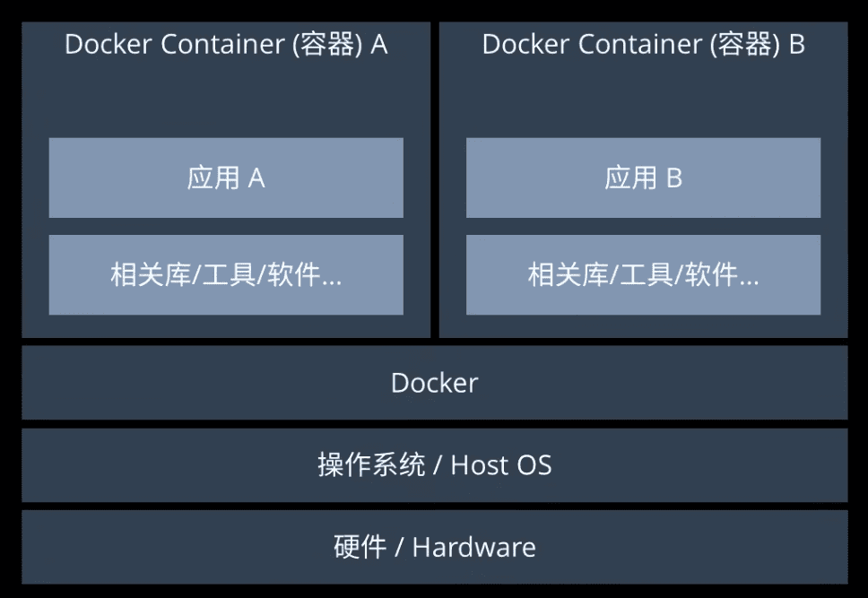Image resolution: width=868 pixels, height=598 pixels.
Task: Click the Docker Container (容器) B title
Action: click(x=643, y=44)
